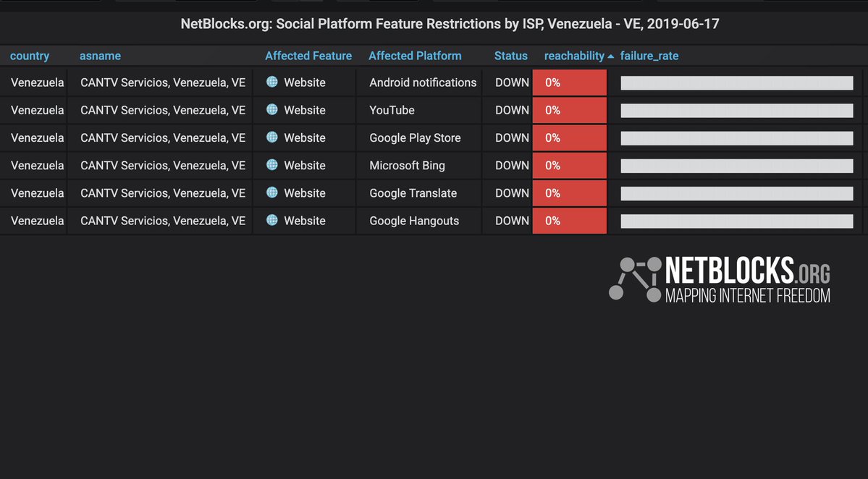Click red 0% reachability cell for YouTube
This screenshot has height=479, width=868.
coord(570,110)
